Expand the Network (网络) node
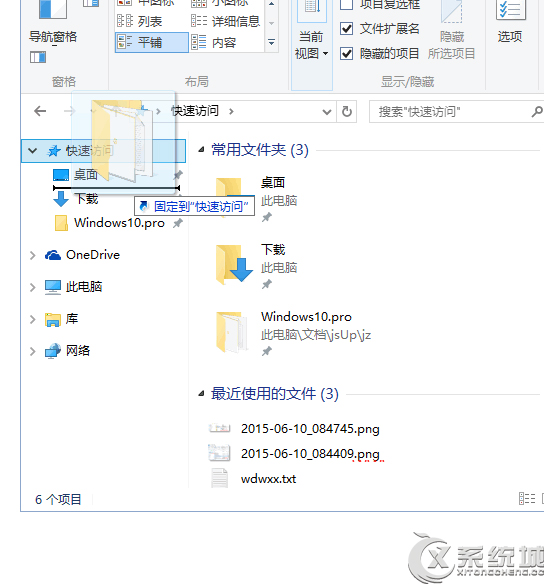This screenshot has width=544, height=584. tap(32, 351)
